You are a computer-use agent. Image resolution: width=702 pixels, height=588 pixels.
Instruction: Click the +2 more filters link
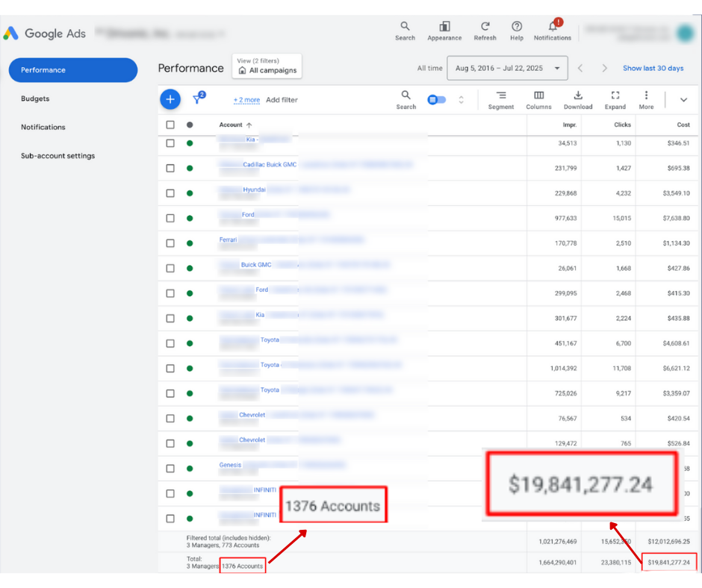pos(246,100)
